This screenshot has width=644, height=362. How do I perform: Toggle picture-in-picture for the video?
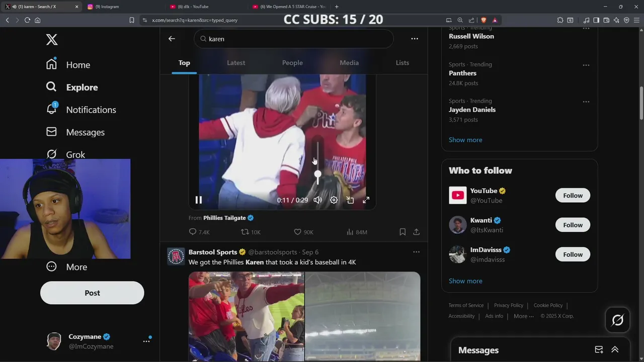click(350, 200)
